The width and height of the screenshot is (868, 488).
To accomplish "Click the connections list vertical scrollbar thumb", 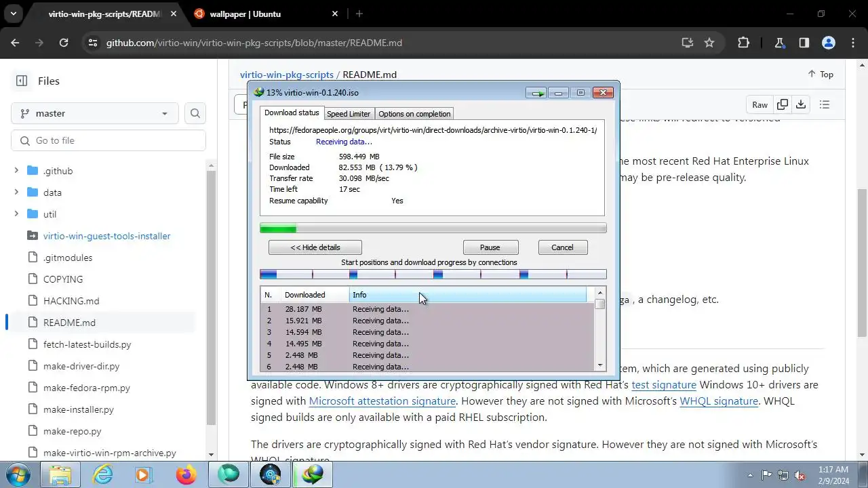I will coord(600,304).
